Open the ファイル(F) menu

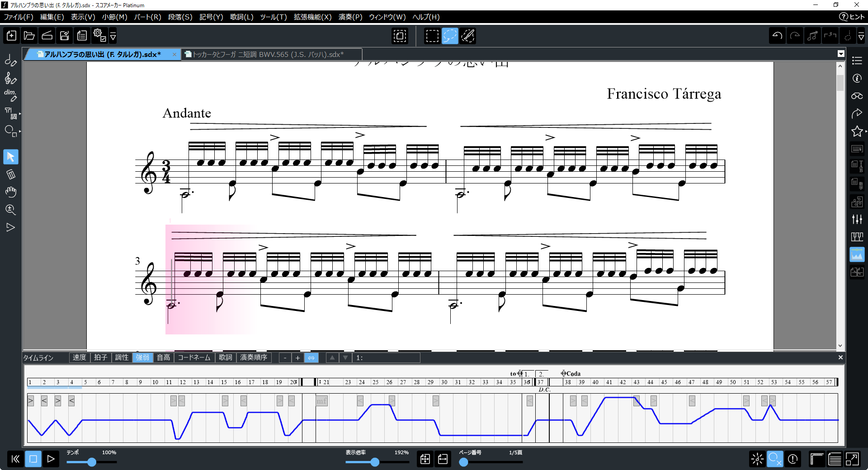click(x=19, y=17)
